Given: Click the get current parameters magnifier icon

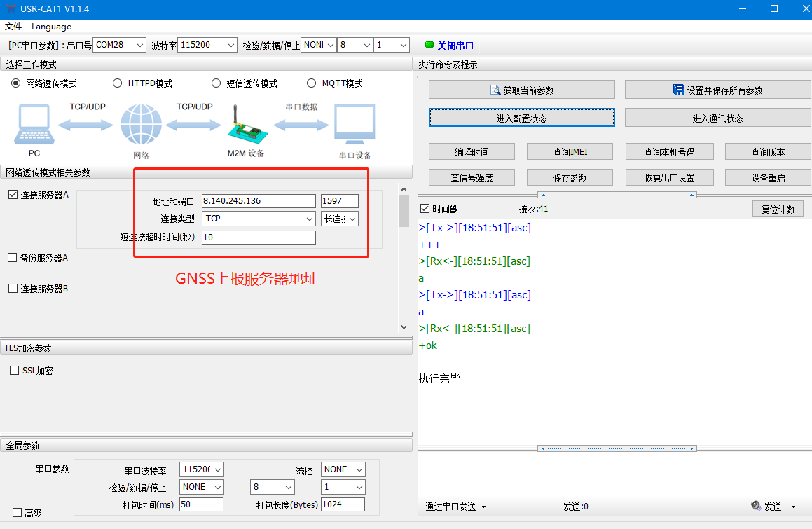Looking at the screenshot, I should [x=495, y=90].
